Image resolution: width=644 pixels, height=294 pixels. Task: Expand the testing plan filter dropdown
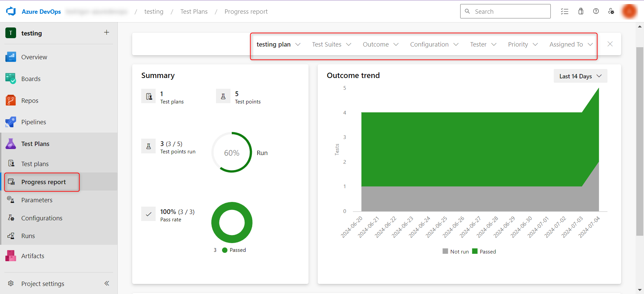(278, 45)
